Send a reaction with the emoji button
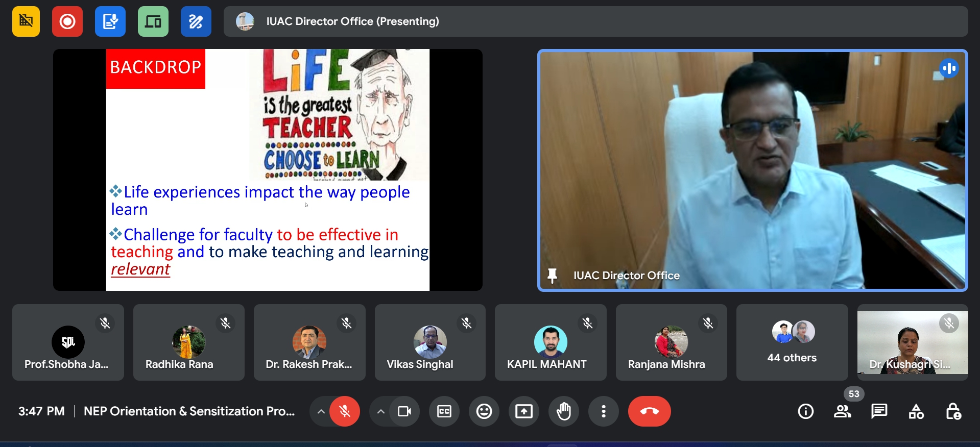 (484, 411)
